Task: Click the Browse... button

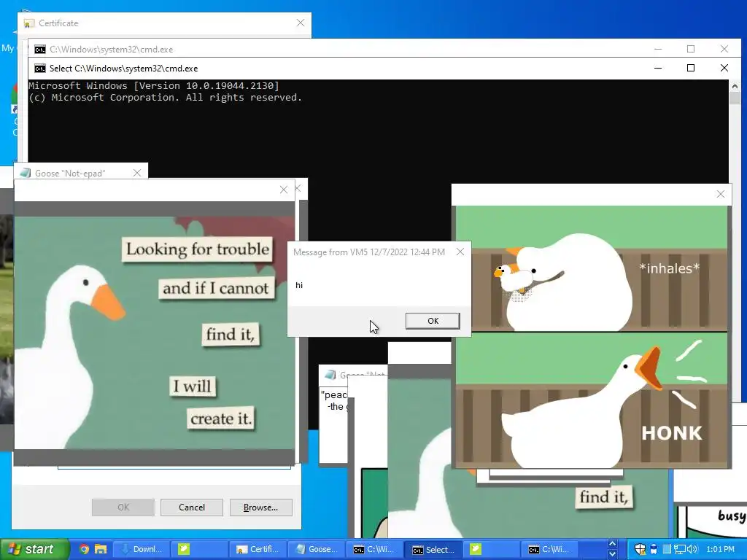Action: tap(260, 507)
